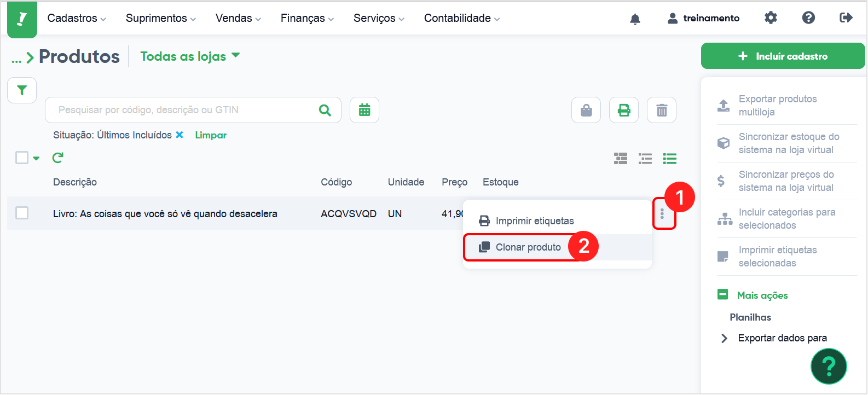The image size is (868, 395).
Task: Click the Estoque column header
Action: 501,182
